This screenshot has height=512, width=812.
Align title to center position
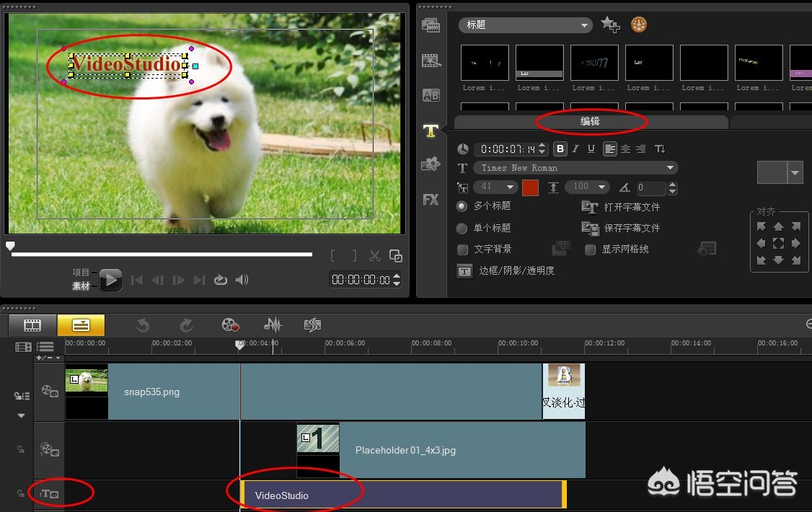click(x=778, y=243)
